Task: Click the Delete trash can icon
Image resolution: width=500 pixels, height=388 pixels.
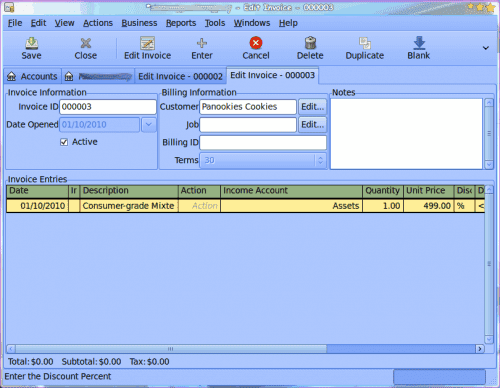Action: (x=310, y=43)
